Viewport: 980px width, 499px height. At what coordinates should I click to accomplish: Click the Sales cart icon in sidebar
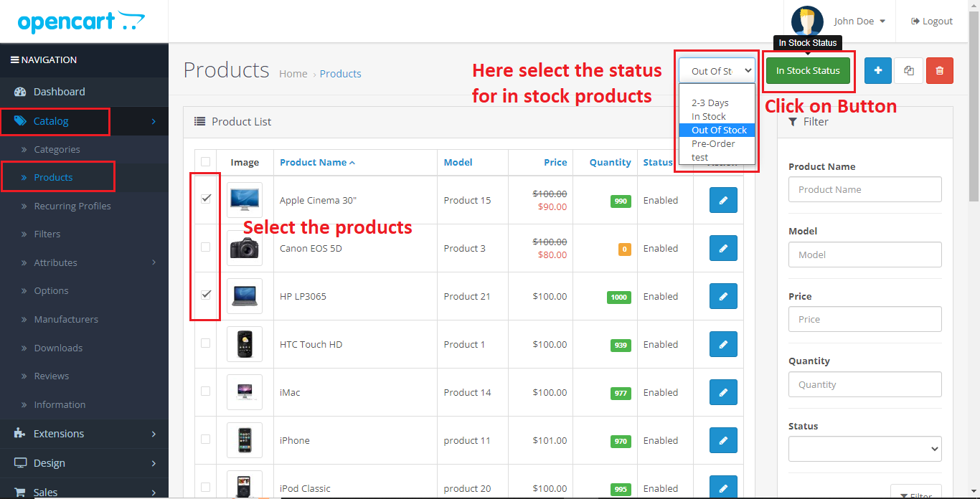(20, 493)
